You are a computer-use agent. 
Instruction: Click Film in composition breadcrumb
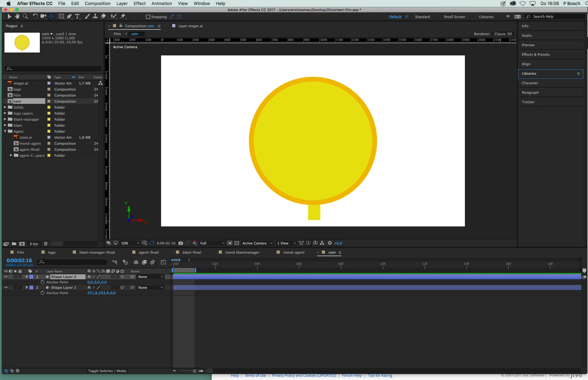coord(117,34)
